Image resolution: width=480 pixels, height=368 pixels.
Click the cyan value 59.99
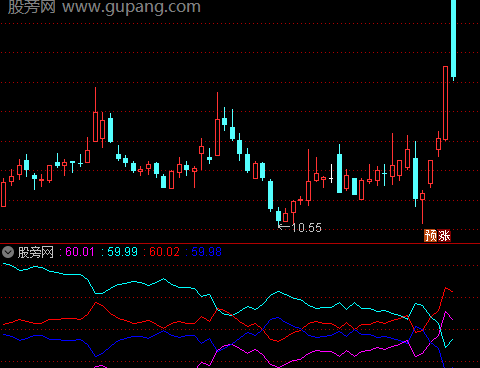click(x=122, y=252)
